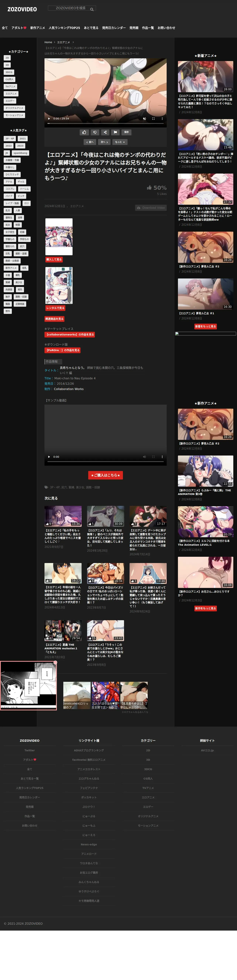The width and height of the screenshot is (237, 980).
Task: Unmute the main video player
Action: coord(144,119)
